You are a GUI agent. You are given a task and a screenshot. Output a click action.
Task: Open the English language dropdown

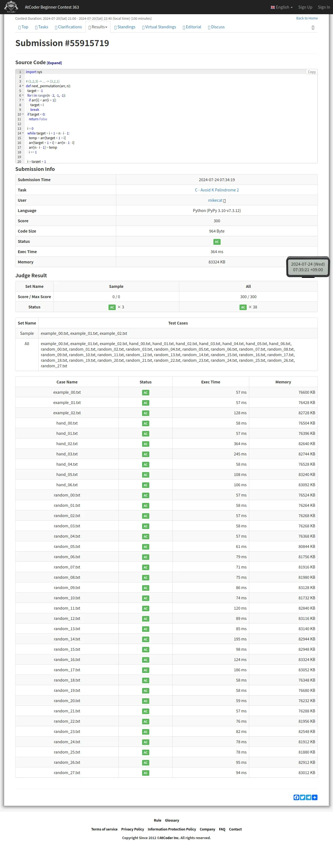282,7
